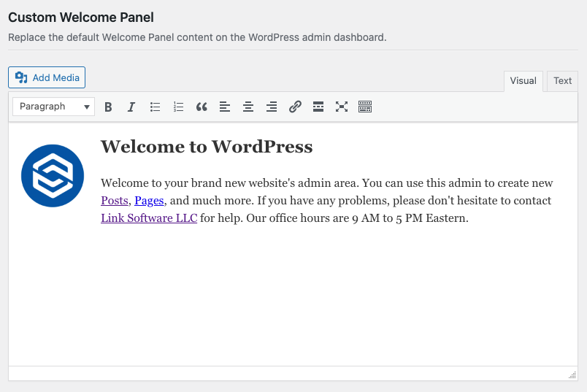Viewport: 587px width, 392px height.
Task: Switch to the Text editor tab
Action: 562,81
